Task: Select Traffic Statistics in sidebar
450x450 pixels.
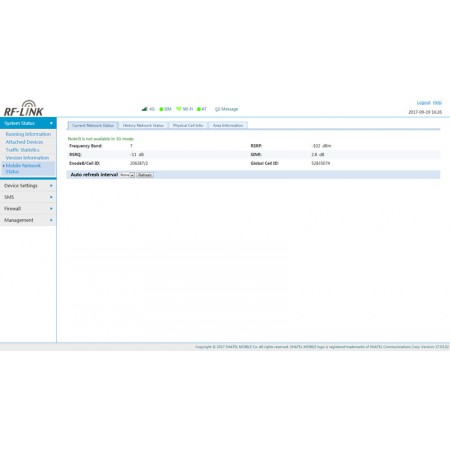Action: coord(22,150)
